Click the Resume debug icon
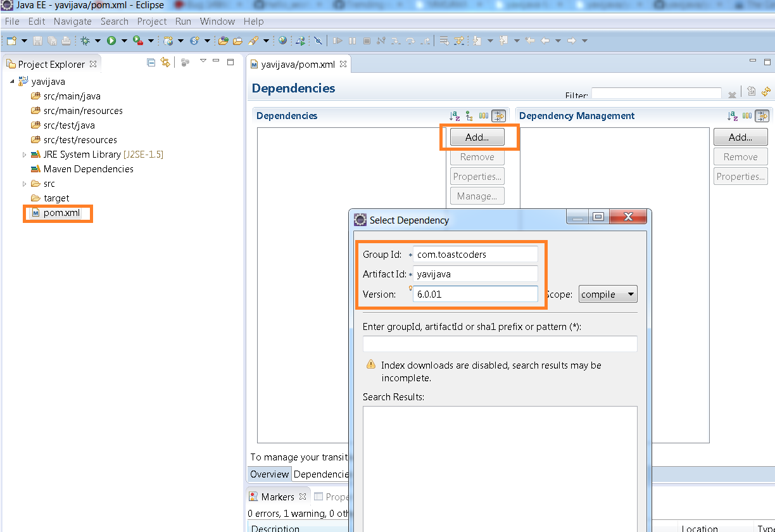 click(338, 41)
